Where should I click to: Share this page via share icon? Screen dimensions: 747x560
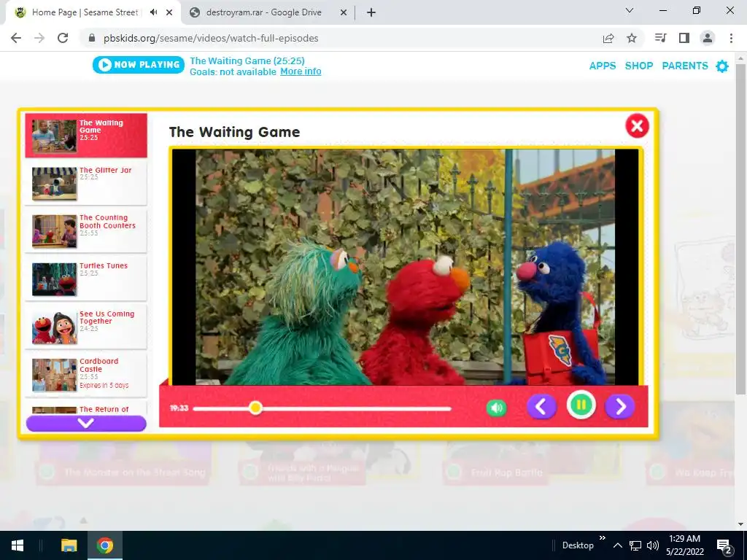point(608,38)
